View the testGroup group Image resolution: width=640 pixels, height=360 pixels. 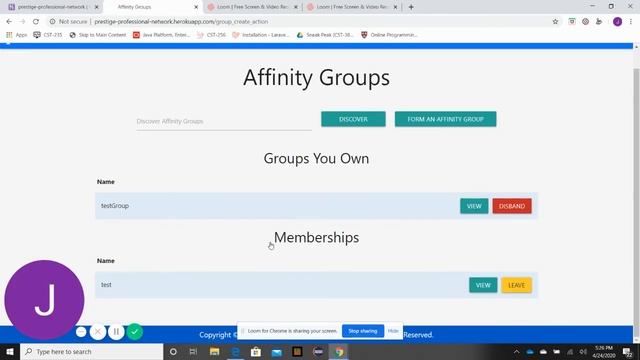[474, 206]
